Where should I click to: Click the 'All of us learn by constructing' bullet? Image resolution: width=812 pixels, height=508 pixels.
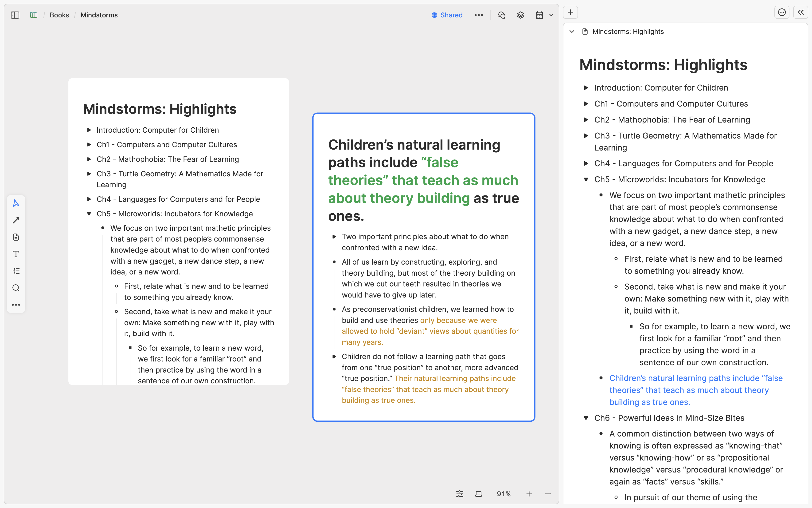429,278
